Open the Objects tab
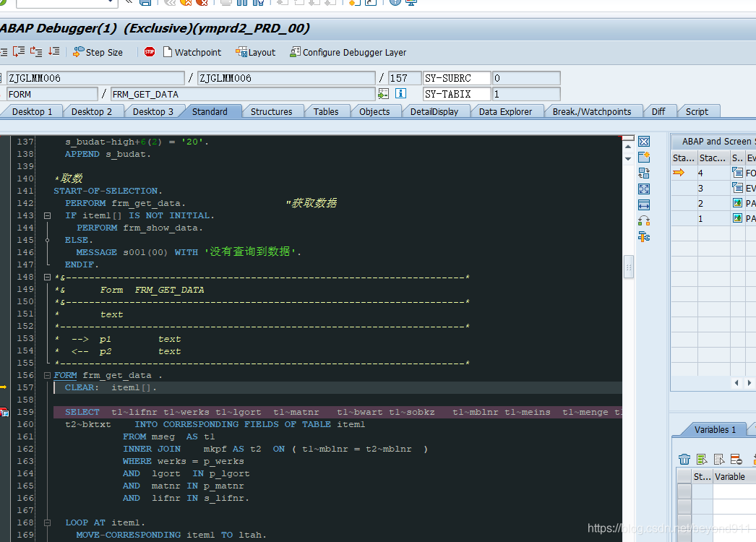 pos(374,111)
